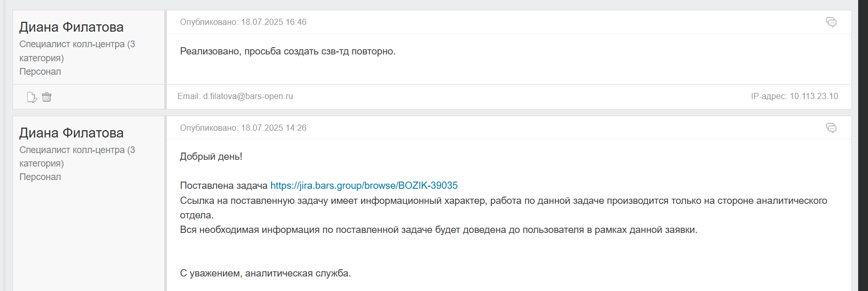Screen dimensions: 868x291
Task: Click the greeting "Добрый день!"
Action: click(x=211, y=157)
